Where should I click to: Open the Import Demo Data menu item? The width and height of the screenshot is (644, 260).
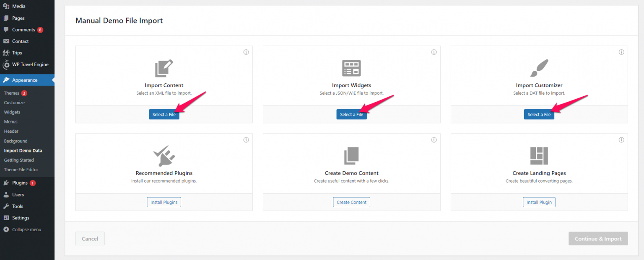pos(23,150)
